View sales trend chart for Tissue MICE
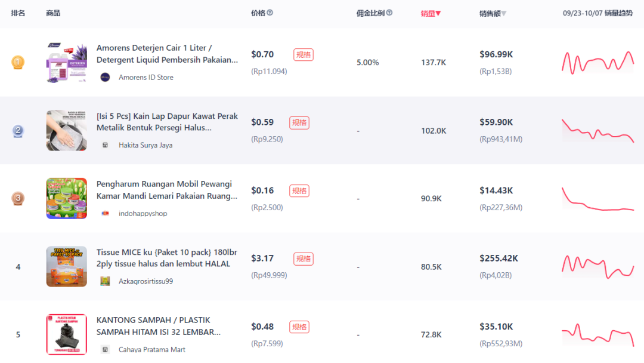Image resolution: width=644 pixels, height=363 pixels. click(x=597, y=266)
